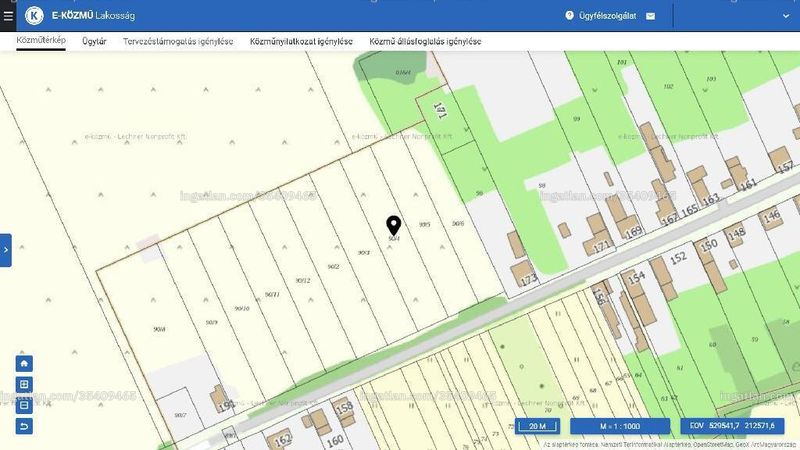Click the undo previous view button
Screen dimensions: 800x450
click(x=24, y=426)
